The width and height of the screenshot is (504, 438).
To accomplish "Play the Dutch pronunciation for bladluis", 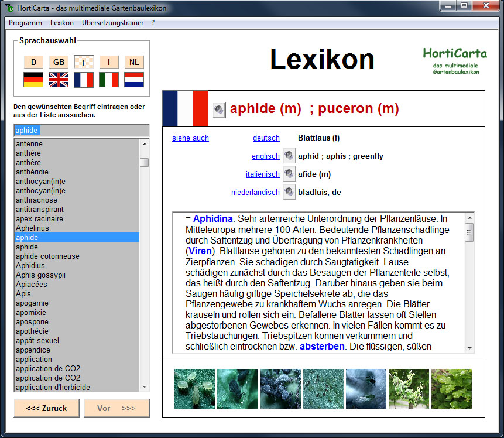I will [x=289, y=192].
